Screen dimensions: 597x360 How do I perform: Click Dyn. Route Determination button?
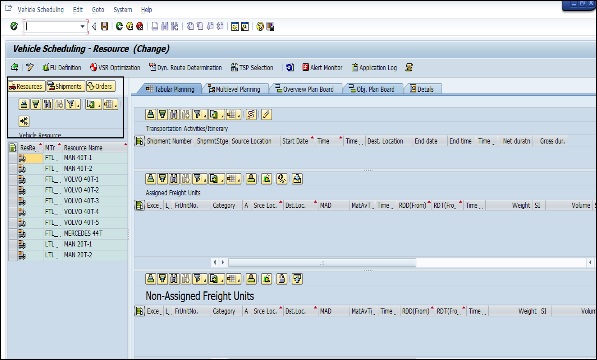click(x=185, y=67)
